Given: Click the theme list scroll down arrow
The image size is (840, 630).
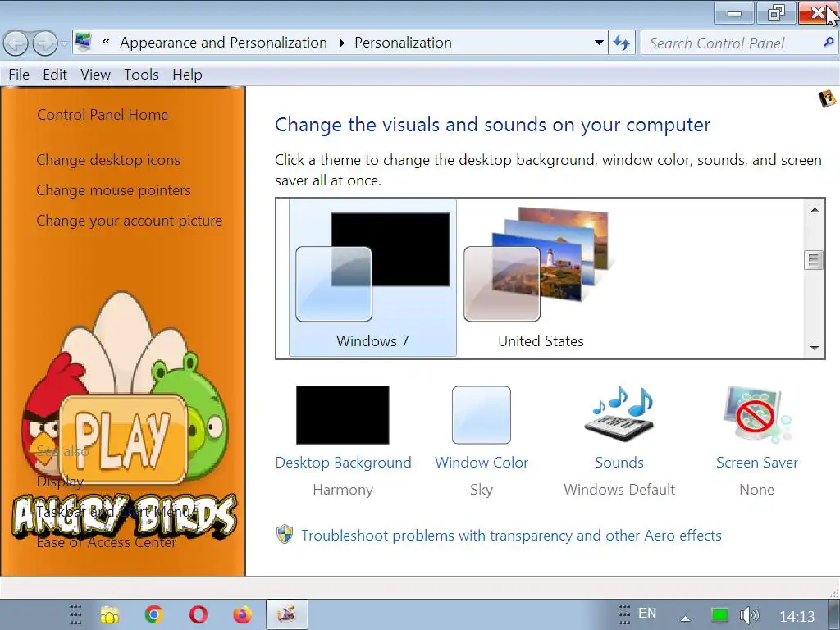Looking at the screenshot, I should click(815, 348).
